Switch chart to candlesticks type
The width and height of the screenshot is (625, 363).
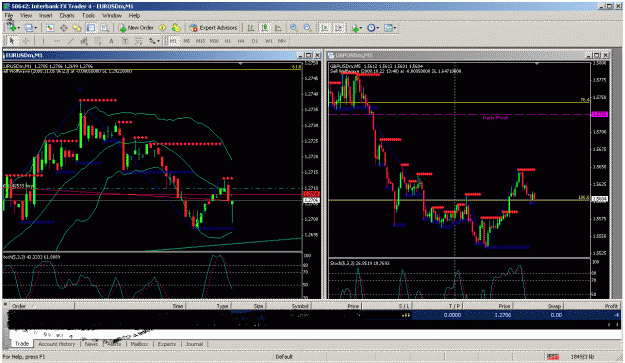click(264, 27)
